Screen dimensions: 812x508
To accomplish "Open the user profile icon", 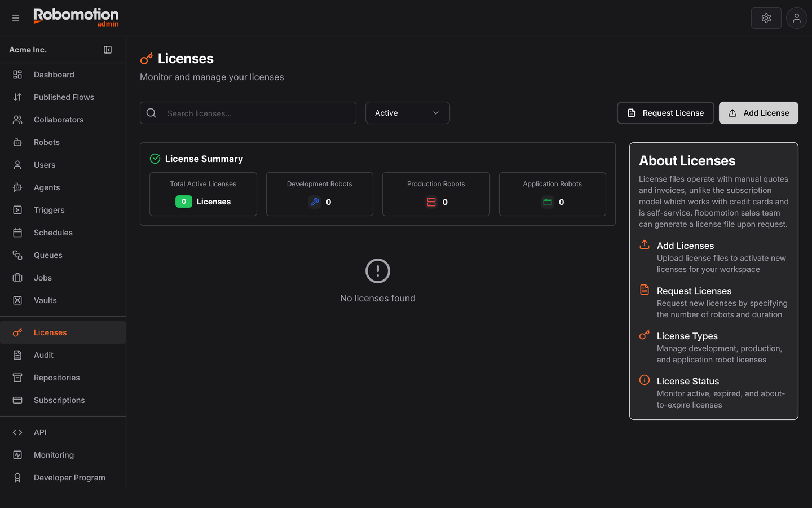I will [797, 18].
